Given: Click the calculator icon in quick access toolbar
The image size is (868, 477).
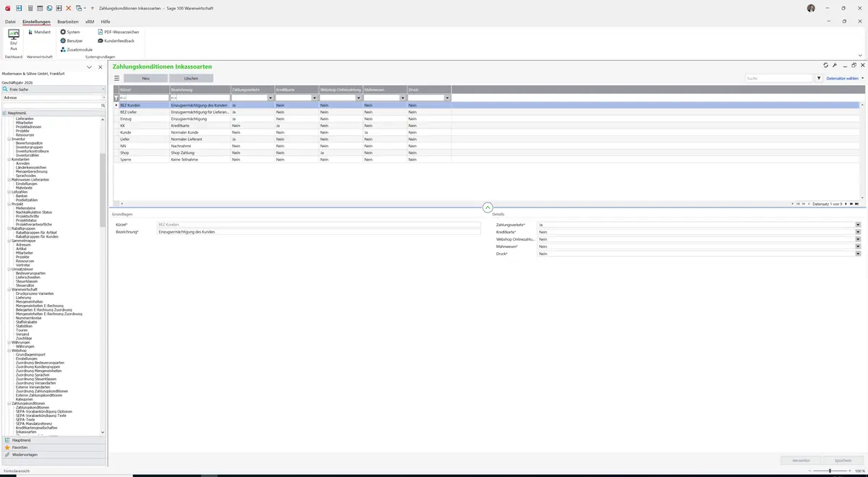Looking at the screenshot, I should [x=30, y=8].
